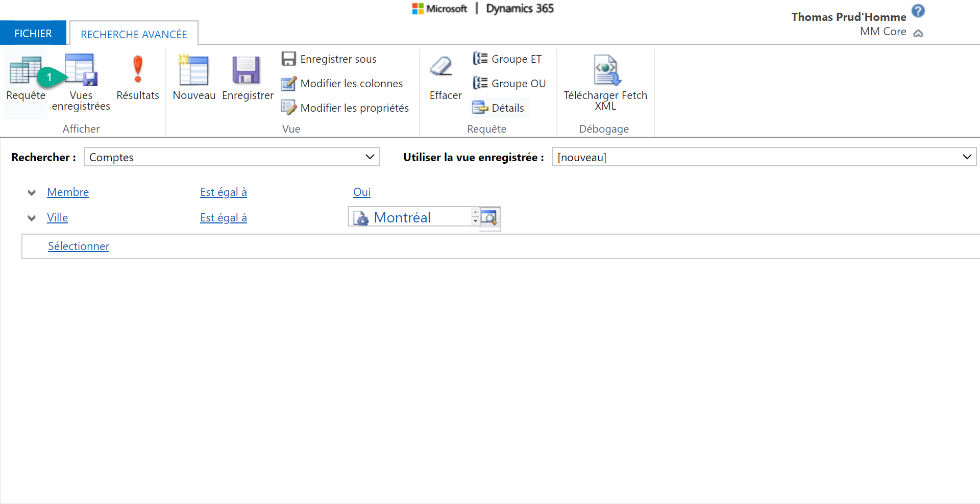Create a new view with Nouveau
The width and height of the screenshot is (980, 504).
coord(194,71)
